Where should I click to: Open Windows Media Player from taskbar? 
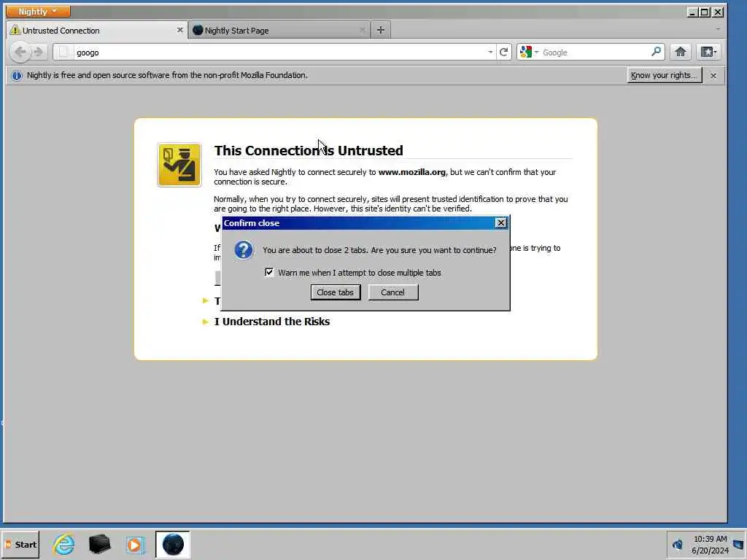135,544
